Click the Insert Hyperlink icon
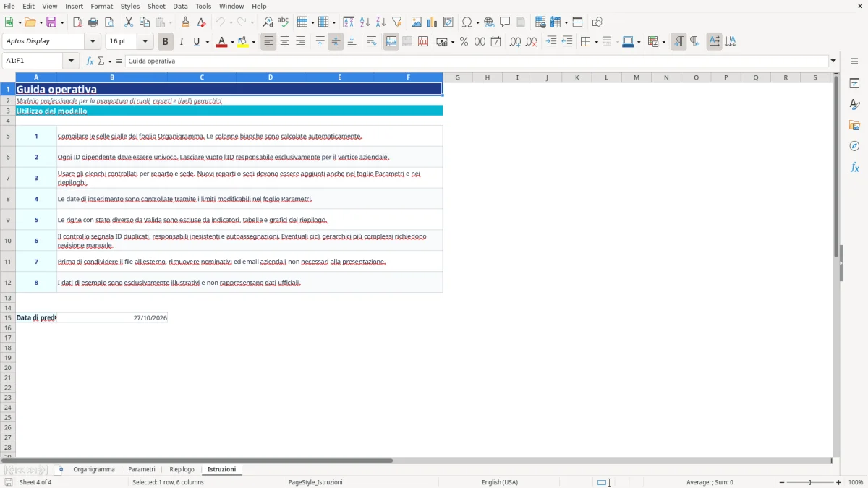 coord(489,22)
